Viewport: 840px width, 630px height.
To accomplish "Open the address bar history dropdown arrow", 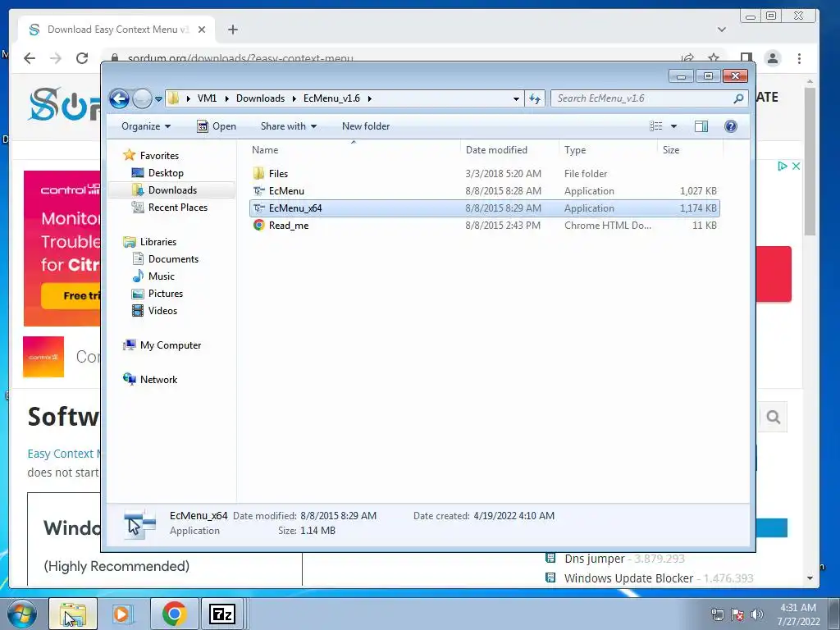I will pos(516,99).
